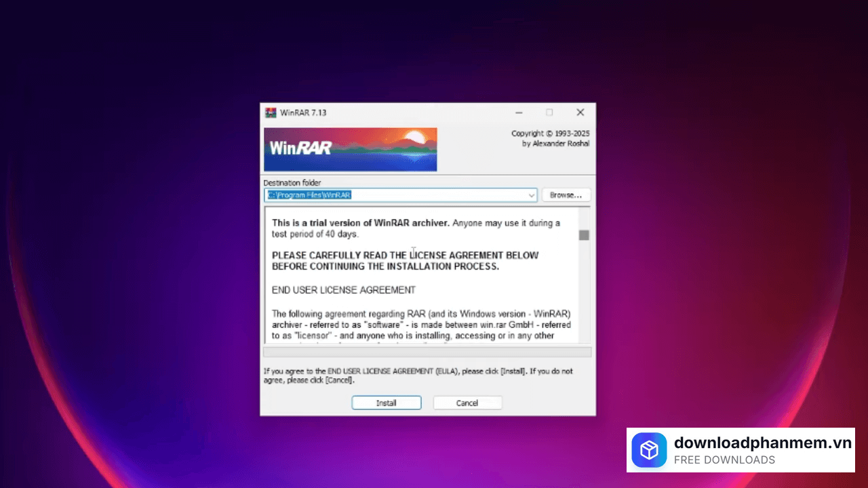Screen dimensions: 868x488
Task: Click the downloadphanmem.vn blue cube icon
Action: [x=649, y=450]
